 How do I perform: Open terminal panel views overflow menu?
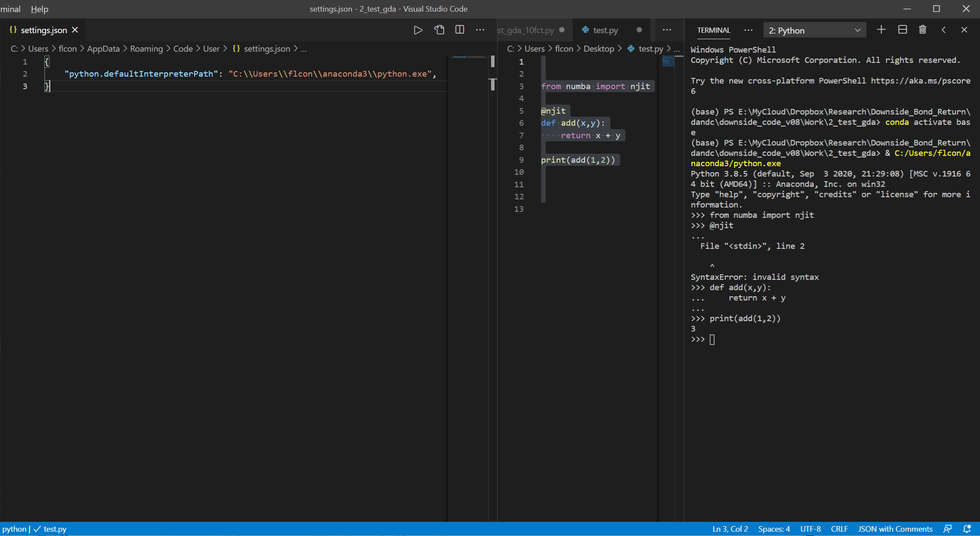pyautogui.click(x=748, y=30)
